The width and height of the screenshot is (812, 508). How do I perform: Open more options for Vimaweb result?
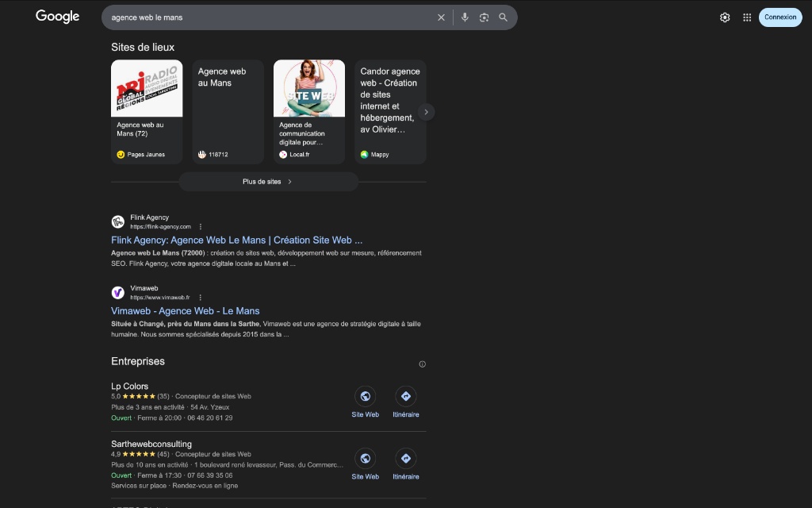click(200, 298)
